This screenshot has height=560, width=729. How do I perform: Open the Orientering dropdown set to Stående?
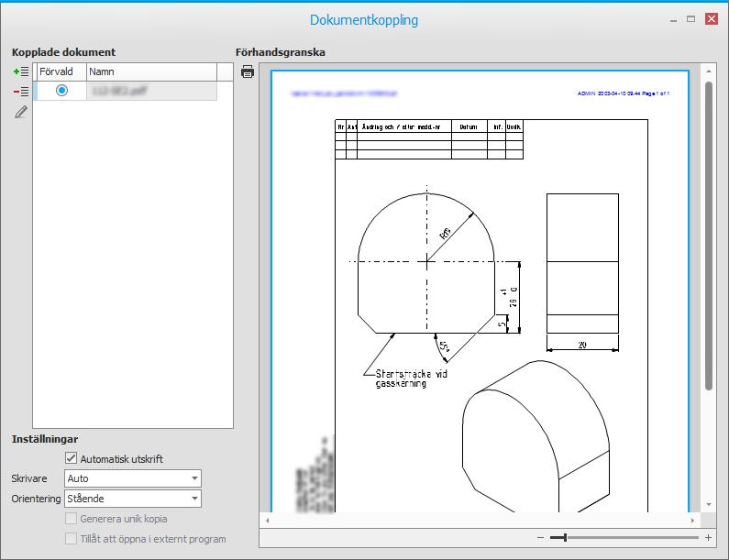(x=132, y=499)
